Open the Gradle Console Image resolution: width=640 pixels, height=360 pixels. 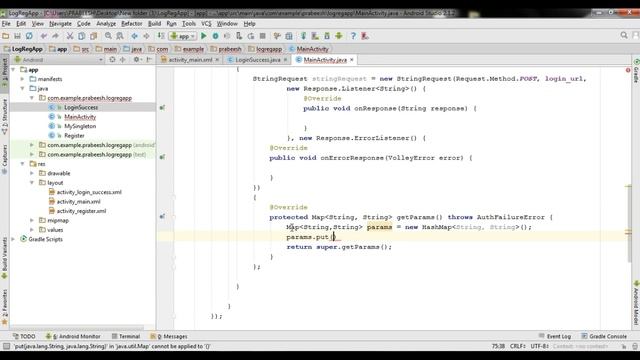coord(604,336)
